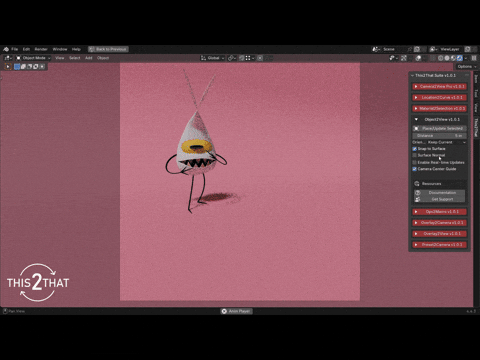Toggle the viewport overlays icon
Viewport: 480px width, 360px height.
[418, 58]
